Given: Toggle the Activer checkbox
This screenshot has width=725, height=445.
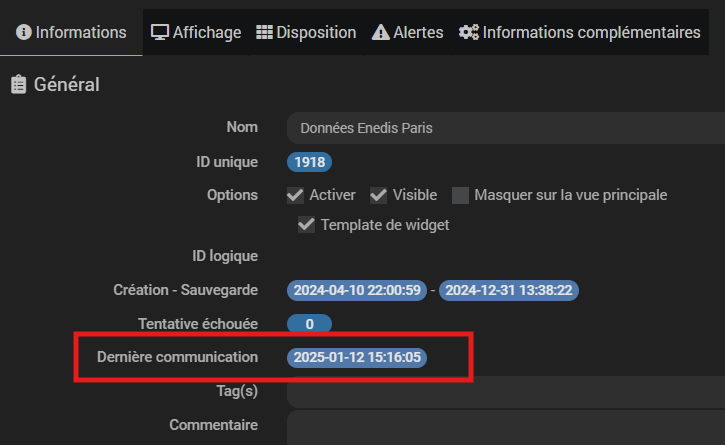Looking at the screenshot, I should [296, 195].
